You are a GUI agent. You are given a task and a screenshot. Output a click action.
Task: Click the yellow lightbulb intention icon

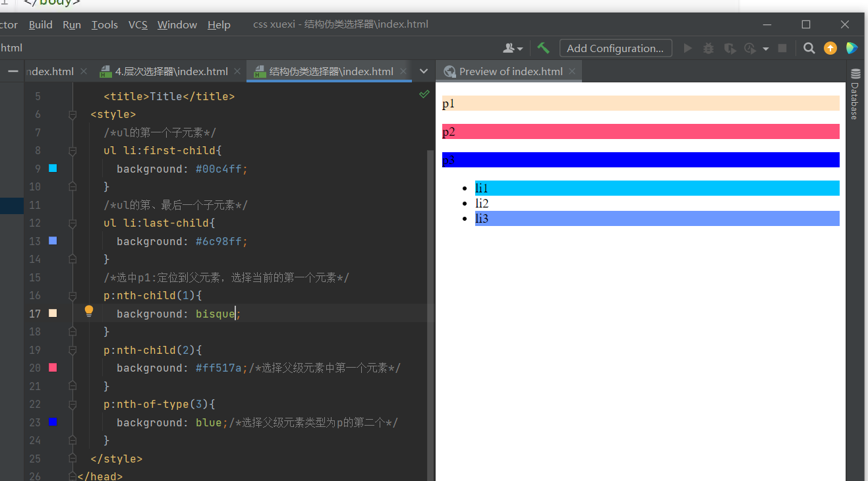coord(89,311)
